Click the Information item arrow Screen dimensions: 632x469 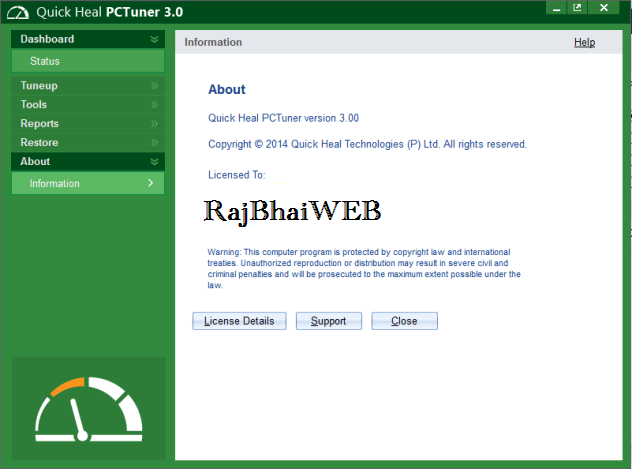(150, 183)
